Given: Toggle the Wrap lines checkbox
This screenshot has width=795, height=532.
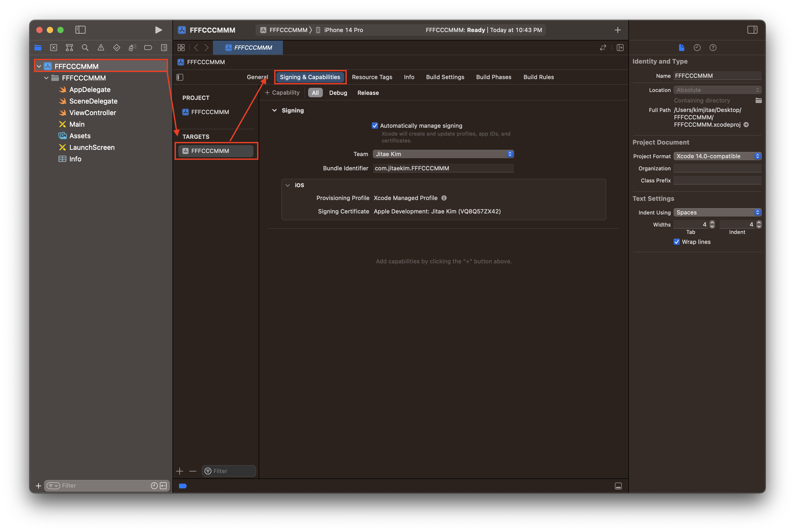Looking at the screenshot, I should coord(677,242).
